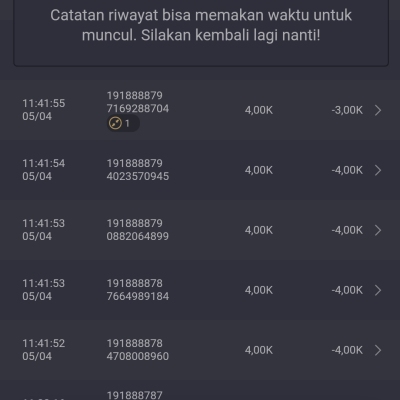This screenshot has height=400, width=400.
Task: Click the -3,00K profit value
Action: [347, 110]
